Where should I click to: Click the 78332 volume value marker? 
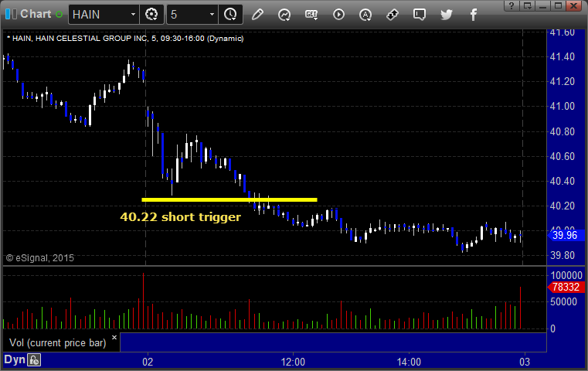click(566, 288)
